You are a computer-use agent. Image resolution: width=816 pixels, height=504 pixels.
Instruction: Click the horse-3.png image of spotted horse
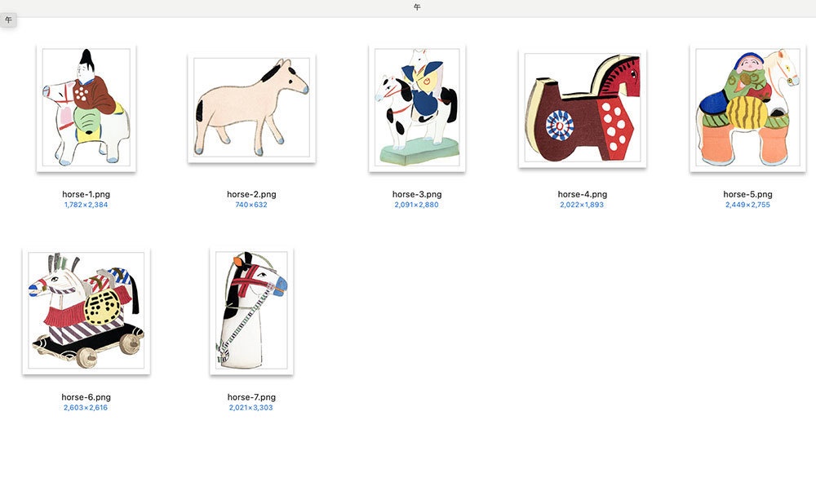(x=417, y=108)
